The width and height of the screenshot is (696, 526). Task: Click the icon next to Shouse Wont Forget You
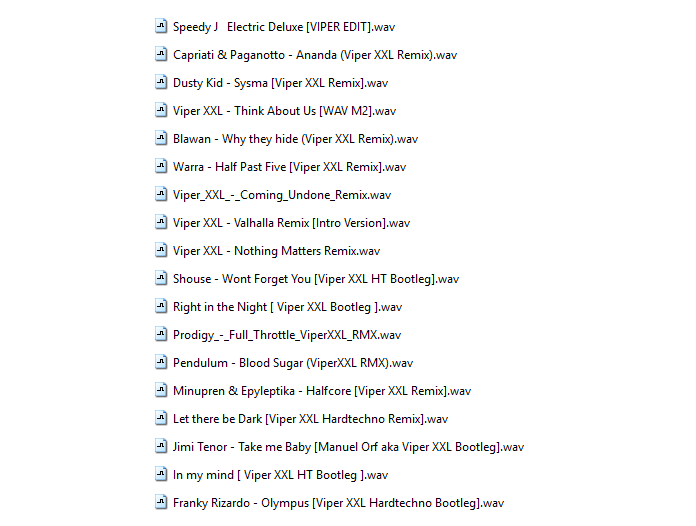[x=161, y=277]
